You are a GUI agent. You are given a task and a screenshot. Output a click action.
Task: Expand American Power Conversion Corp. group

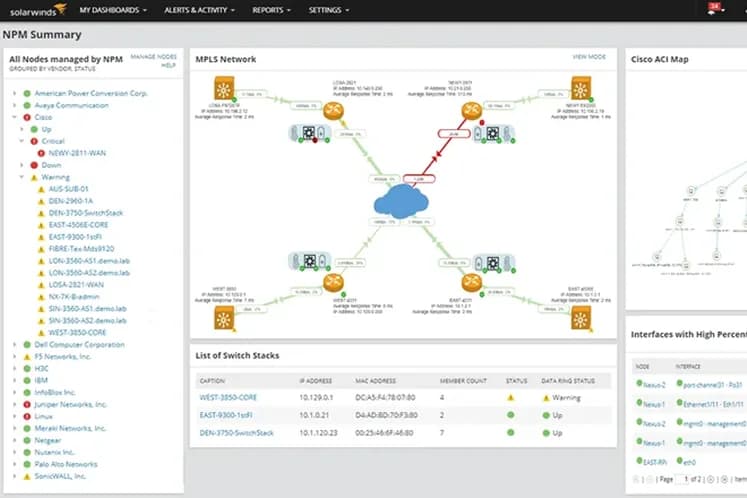coord(14,93)
